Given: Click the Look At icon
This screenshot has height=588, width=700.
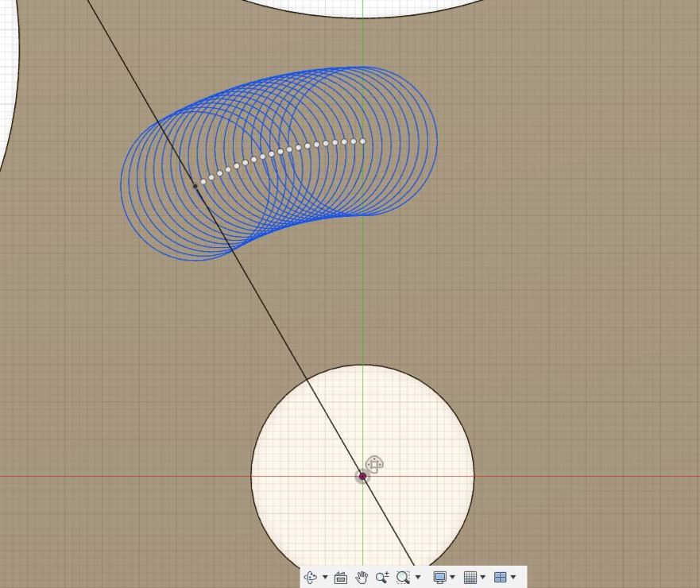Looking at the screenshot, I should [341, 578].
